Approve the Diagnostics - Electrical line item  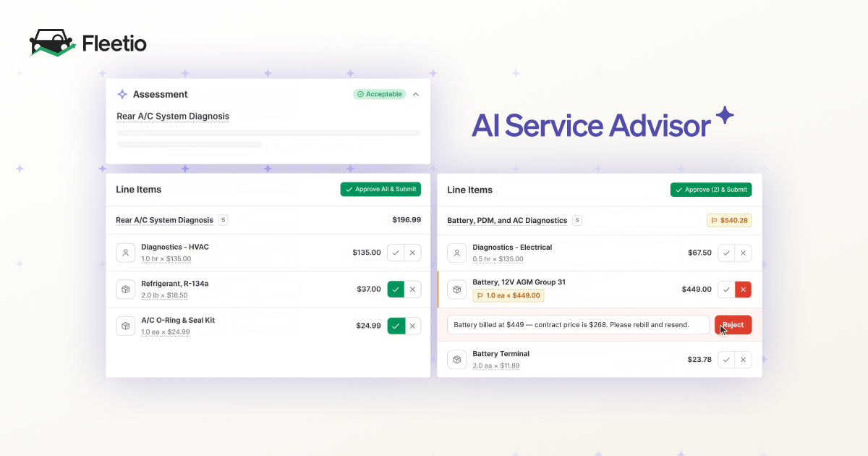tap(726, 253)
